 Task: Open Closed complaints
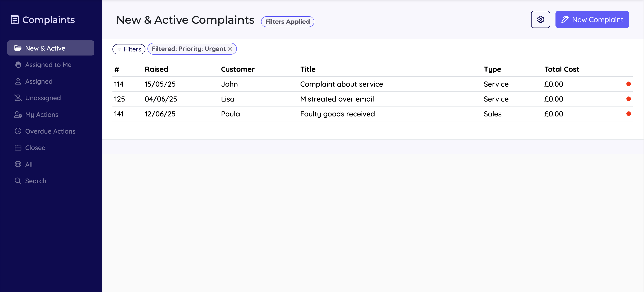point(51,148)
